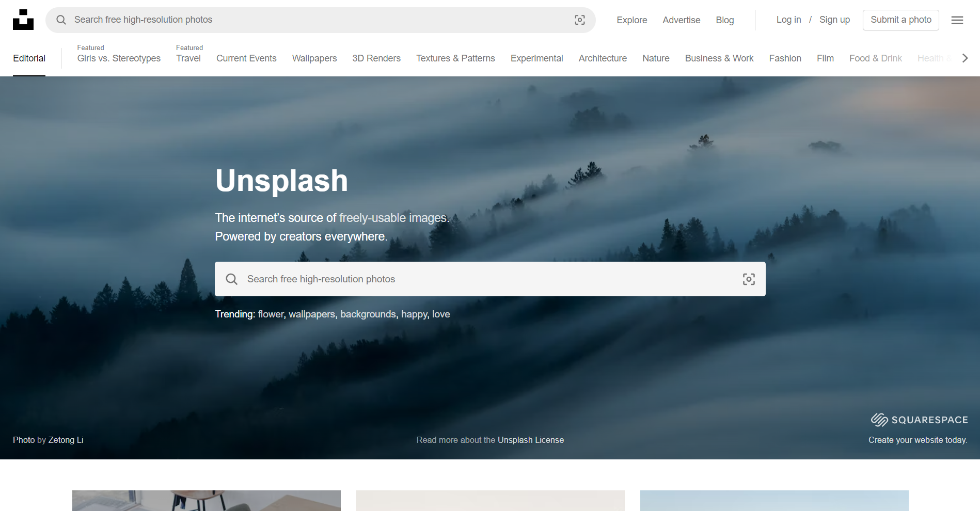Open the Girls vs. Stereotypes featured collection
The height and width of the screenshot is (511, 980).
(x=119, y=58)
